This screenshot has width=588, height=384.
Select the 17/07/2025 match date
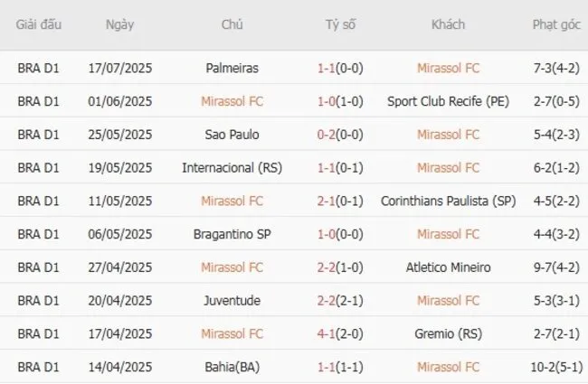119,68
